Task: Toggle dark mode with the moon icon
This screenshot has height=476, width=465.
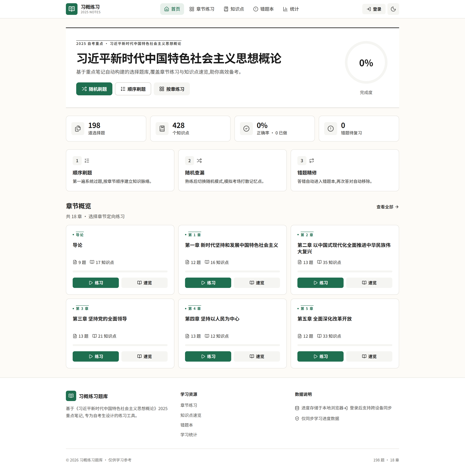Action: (x=393, y=9)
